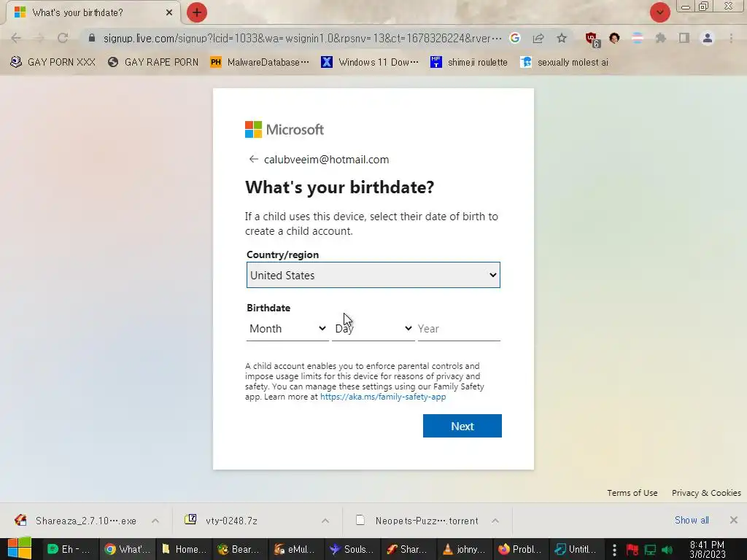Open the Country/region United States dropdown
The height and width of the screenshot is (560, 747).
coord(373,275)
